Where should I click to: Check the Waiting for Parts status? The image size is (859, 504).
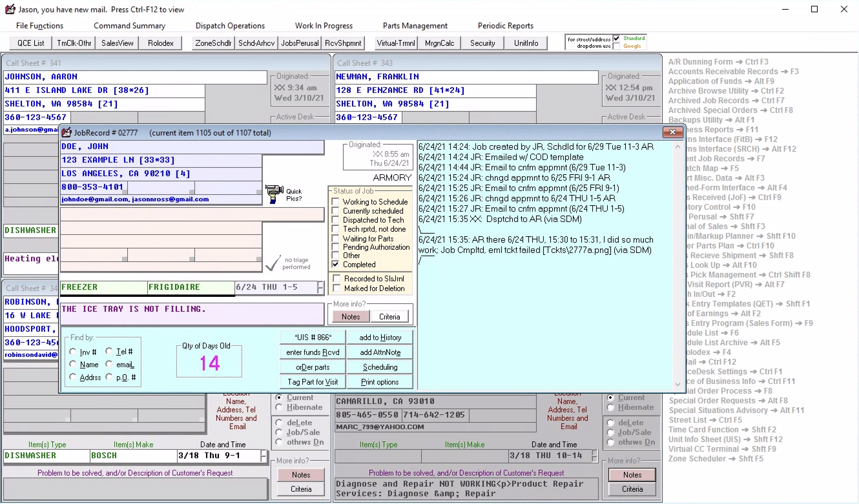[336, 238]
